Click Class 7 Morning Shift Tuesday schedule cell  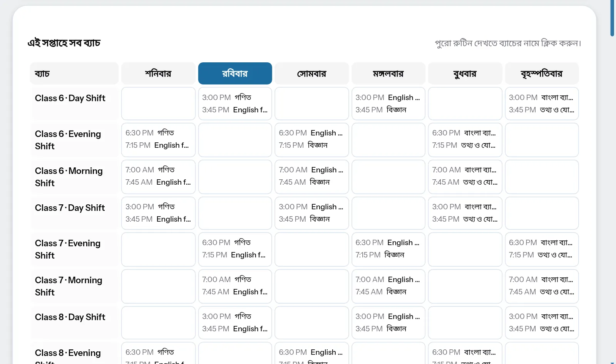[x=388, y=286]
